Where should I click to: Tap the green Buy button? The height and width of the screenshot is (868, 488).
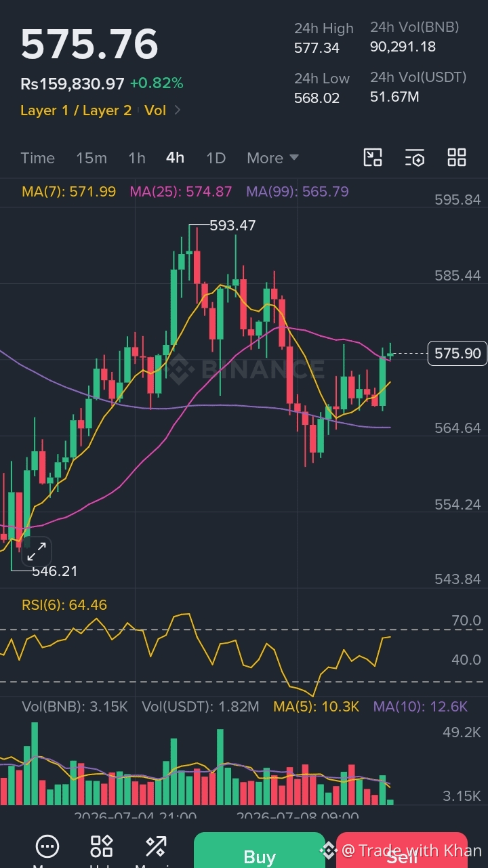(x=260, y=850)
